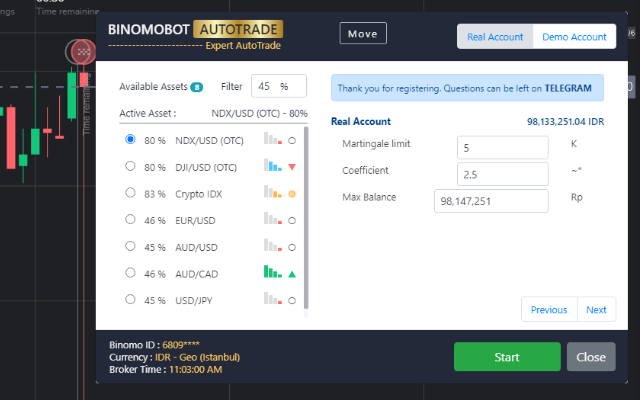Viewport: 640px width, 400px height.
Task: Click the signal bars icon for USD/JPY
Action: [x=273, y=298]
